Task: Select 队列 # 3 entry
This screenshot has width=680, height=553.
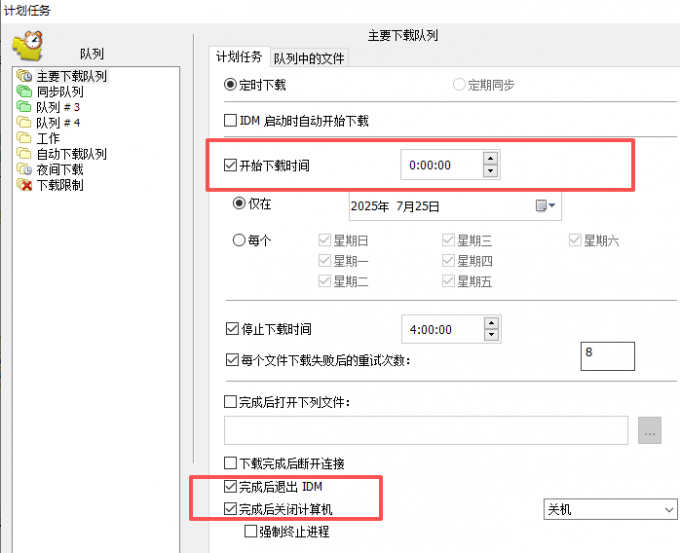Action: click(x=58, y=107)
